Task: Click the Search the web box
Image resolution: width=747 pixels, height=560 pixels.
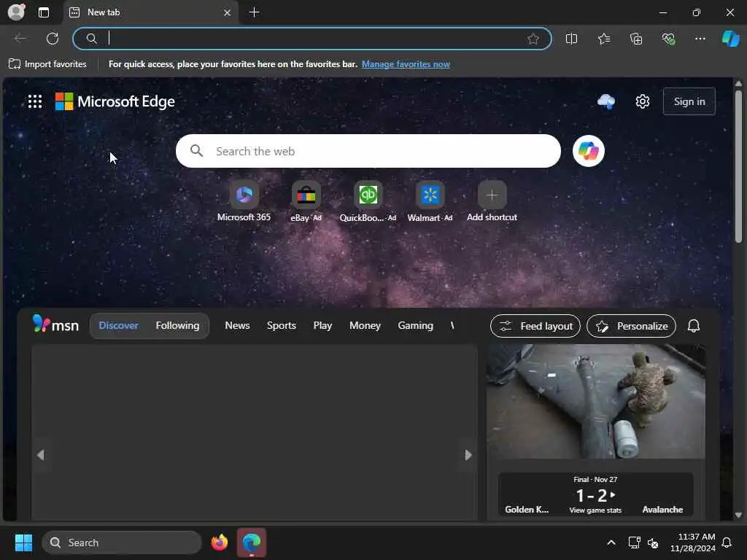Action: tap(368, 151)
